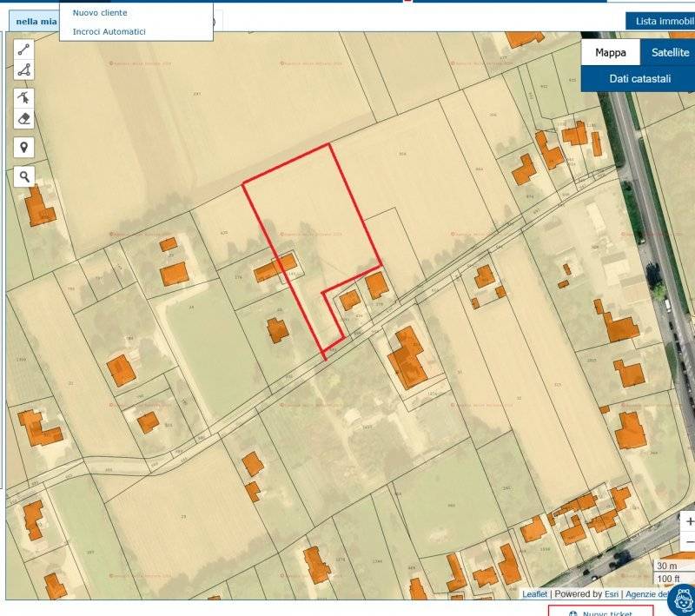This screenshot has height=616, width=695.
Task: Switch to Mappa view
Action: click(611, 52)
